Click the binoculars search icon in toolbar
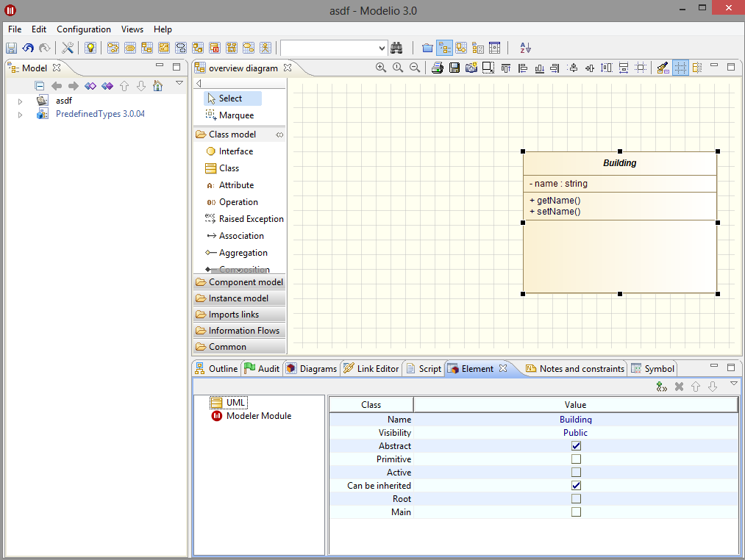The width and height of the screenshot is (745, 560). (396, 48)
